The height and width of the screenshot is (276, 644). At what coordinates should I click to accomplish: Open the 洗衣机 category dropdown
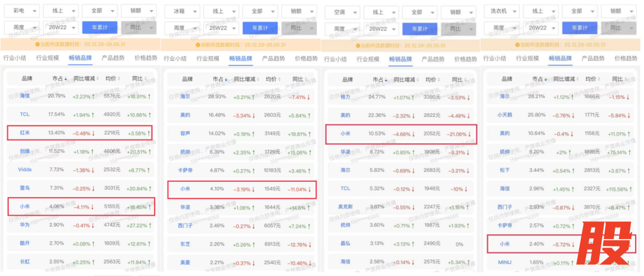[x=502, y=11]
